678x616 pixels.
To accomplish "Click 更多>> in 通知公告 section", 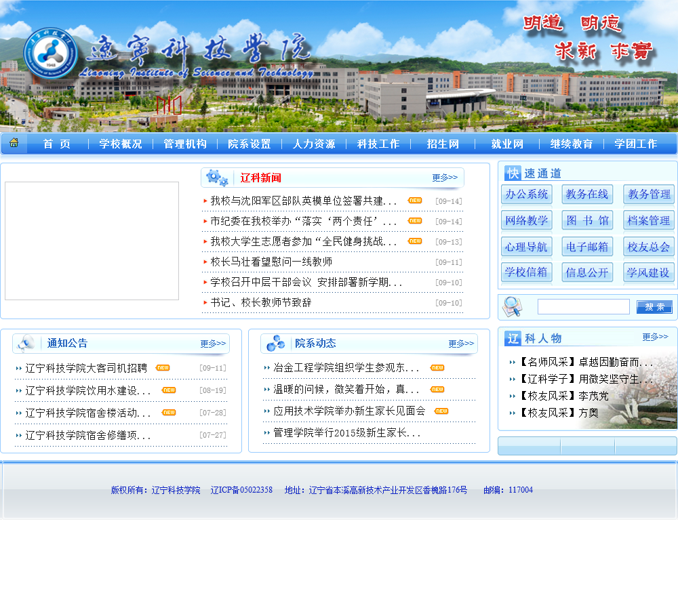I will (213, 344).
